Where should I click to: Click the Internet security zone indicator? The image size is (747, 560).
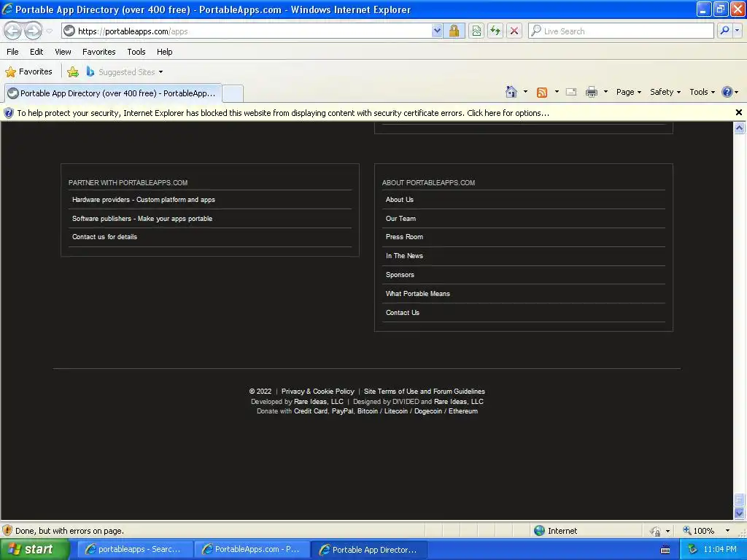pyautogui.click(x=556, y=531)
